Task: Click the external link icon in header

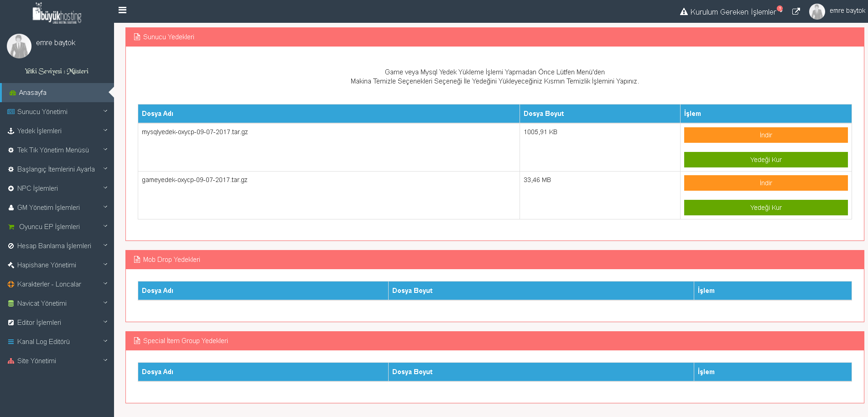Action: tap(796, 12)
